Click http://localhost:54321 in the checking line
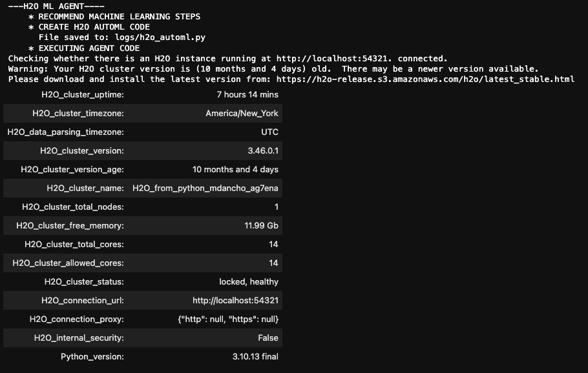 pos(333,59)
